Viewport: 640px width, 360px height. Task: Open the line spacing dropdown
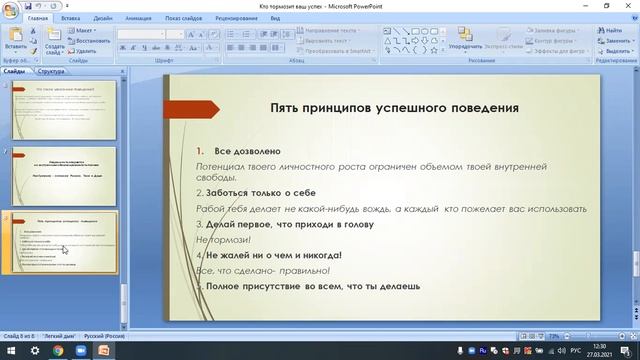click(288, 34)
